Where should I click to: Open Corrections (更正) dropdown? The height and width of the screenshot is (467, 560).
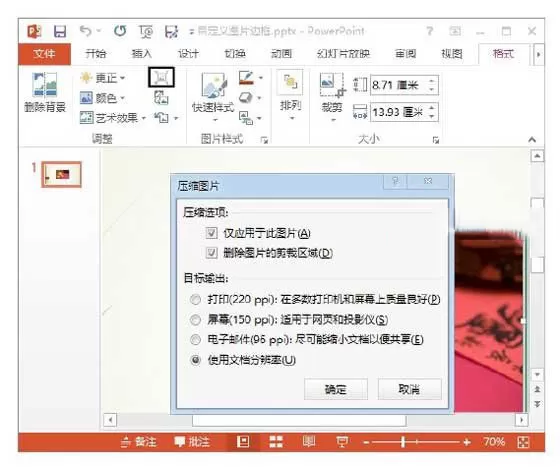pyautogui.click(x=103, y=77)
